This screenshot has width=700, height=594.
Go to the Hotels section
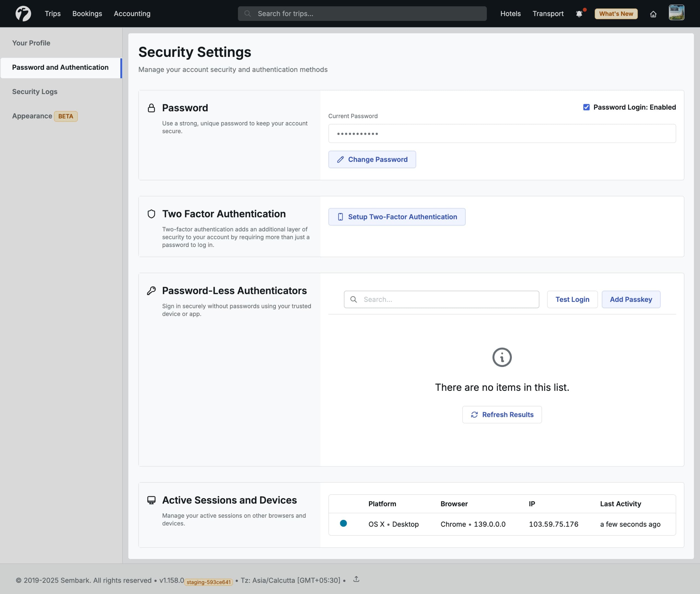coord(511,13)
